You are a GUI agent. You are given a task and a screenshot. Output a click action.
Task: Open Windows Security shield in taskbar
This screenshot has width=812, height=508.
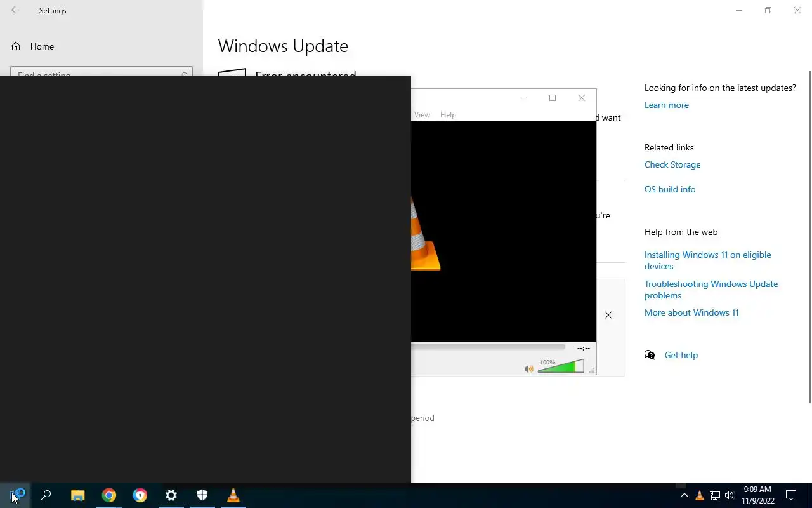[x=202, y=495]
